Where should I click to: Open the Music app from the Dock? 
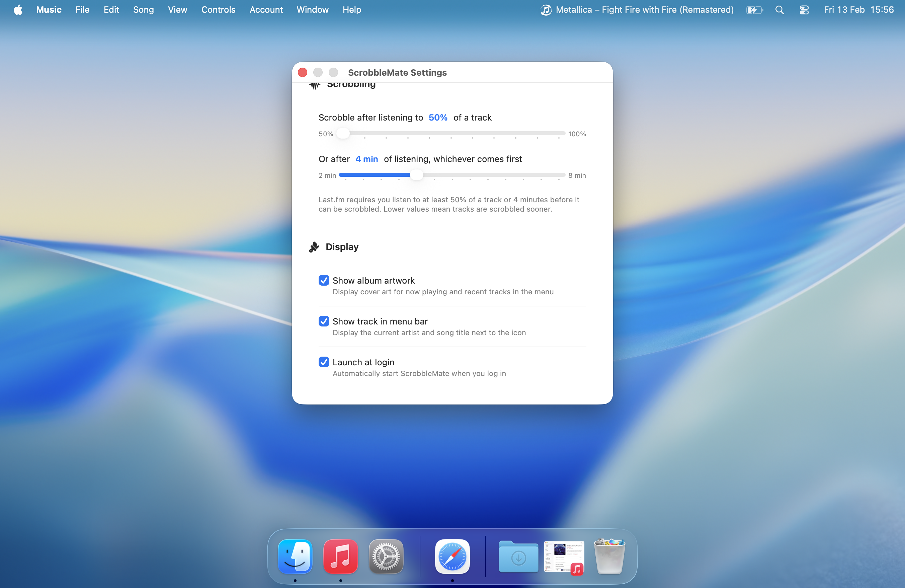coord(340,557)
